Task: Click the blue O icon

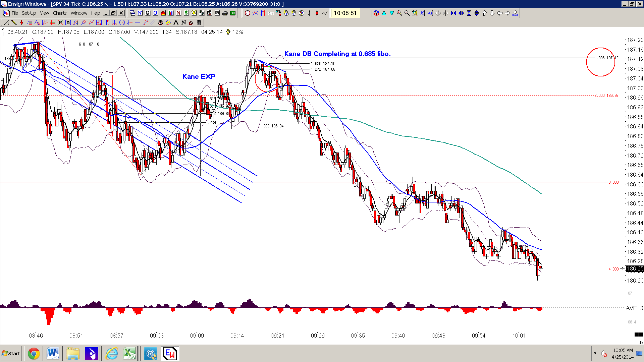Action: 156,13
